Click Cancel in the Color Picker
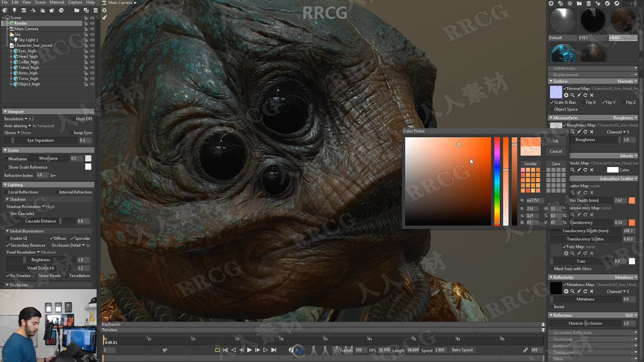Viewport: 644px width, 362px height. click(x=555, y=151)
